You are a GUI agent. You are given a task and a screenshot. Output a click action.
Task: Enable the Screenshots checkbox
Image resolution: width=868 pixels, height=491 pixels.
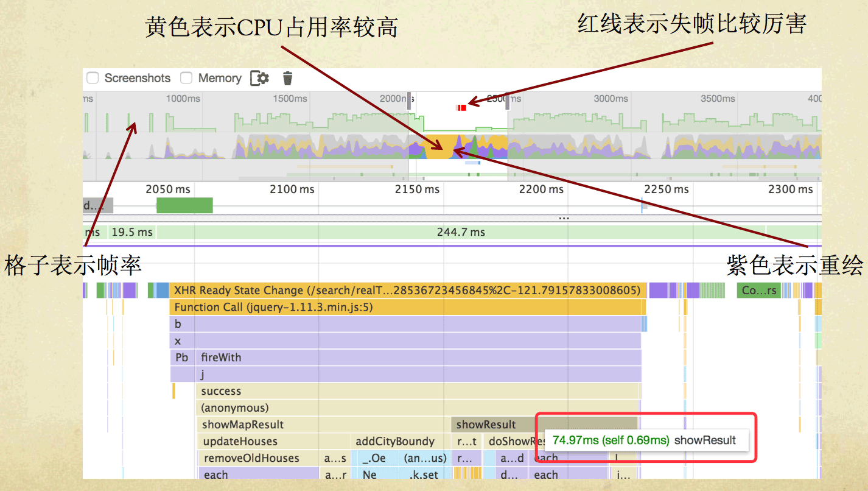[93, 78]
